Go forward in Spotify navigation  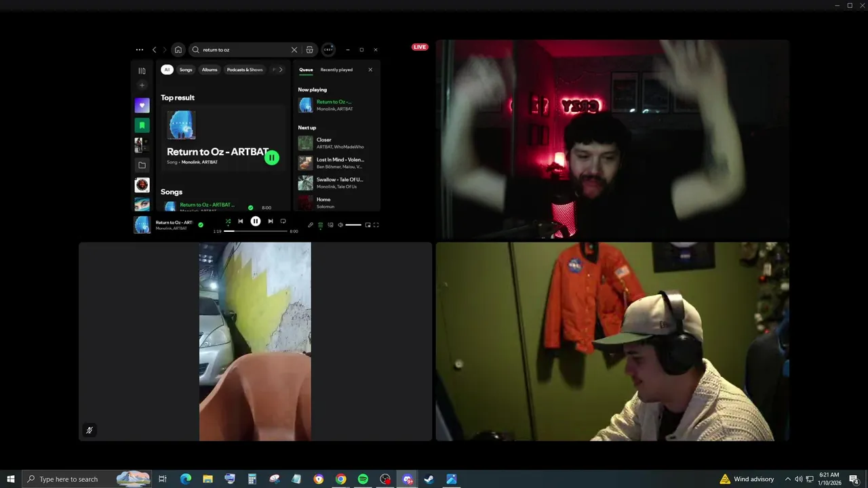(164, 49)
